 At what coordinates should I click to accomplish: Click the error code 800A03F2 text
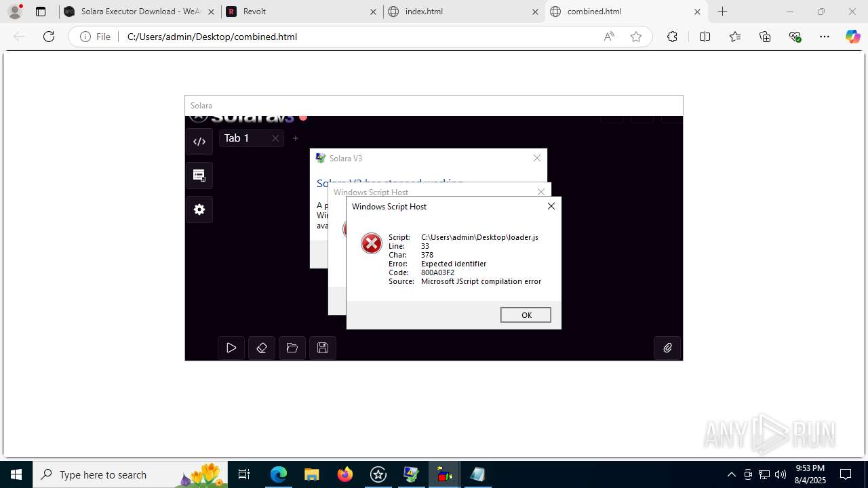(437, 272)
